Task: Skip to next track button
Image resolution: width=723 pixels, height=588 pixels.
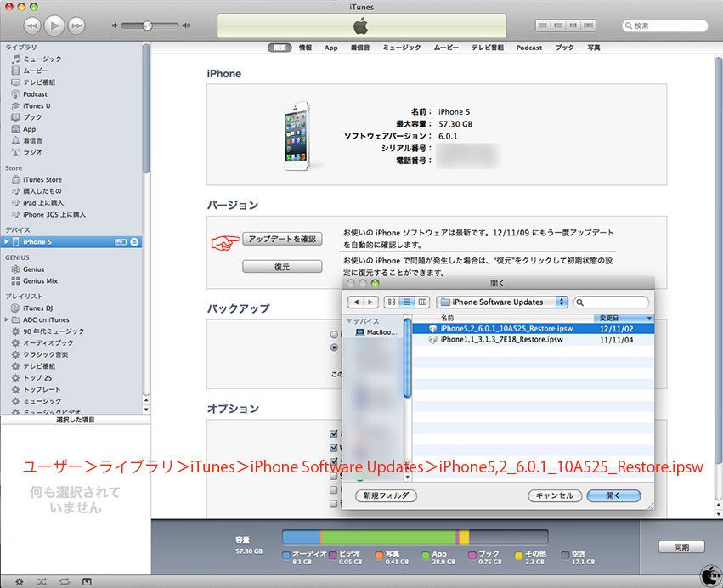Action: tap(76, 25)
